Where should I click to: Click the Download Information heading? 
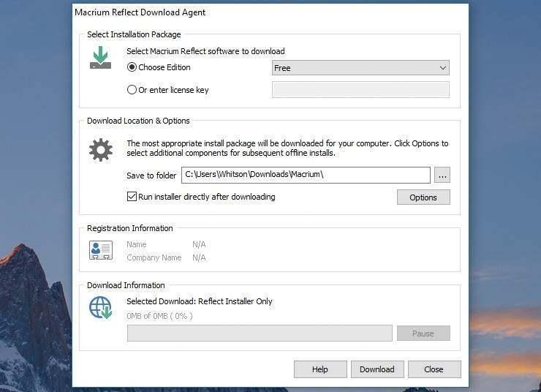coord(126,285)
